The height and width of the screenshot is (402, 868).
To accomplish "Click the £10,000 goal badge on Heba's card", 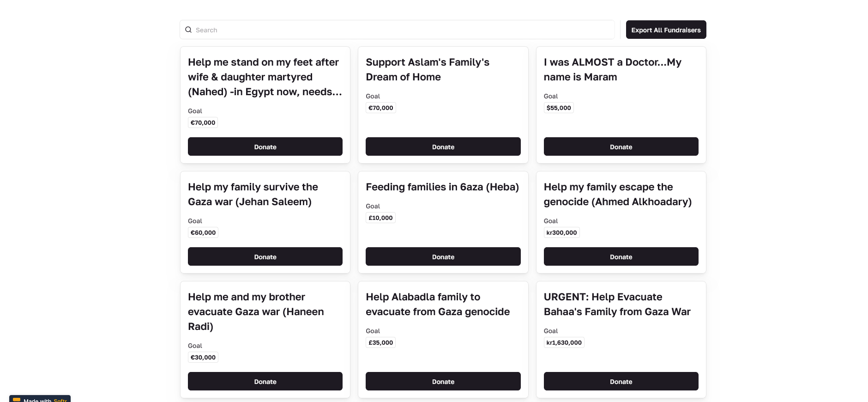I will [x=380, y=218].
